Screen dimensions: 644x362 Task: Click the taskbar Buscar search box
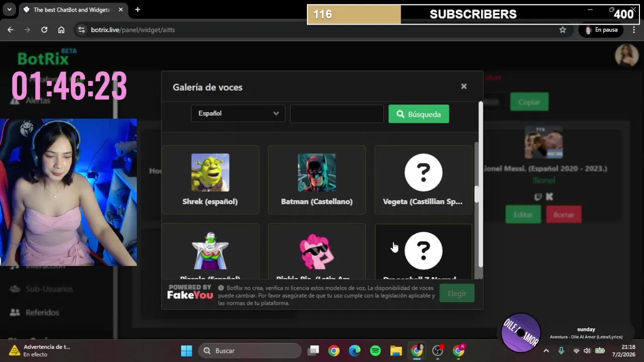tap(250, 350)
